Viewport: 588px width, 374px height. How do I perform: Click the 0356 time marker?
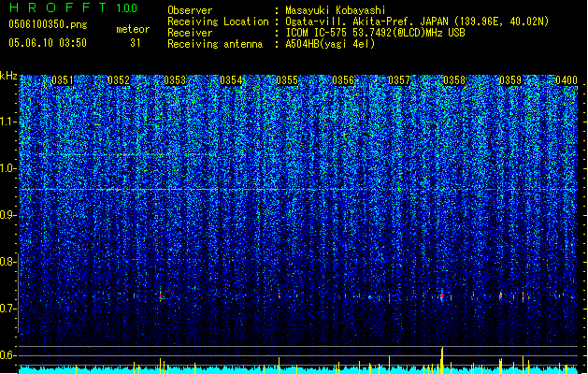(343, 80)
